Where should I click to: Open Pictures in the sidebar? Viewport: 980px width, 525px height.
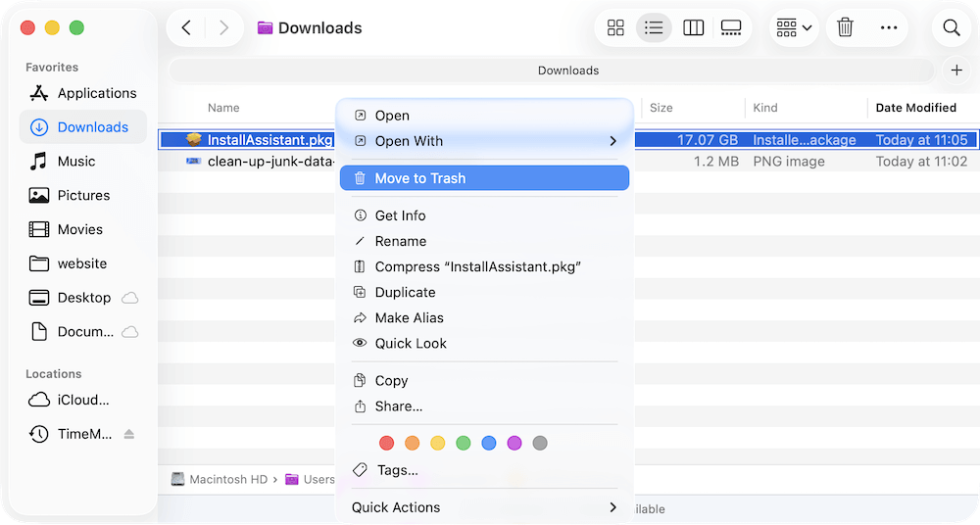[x=83, y=195]
